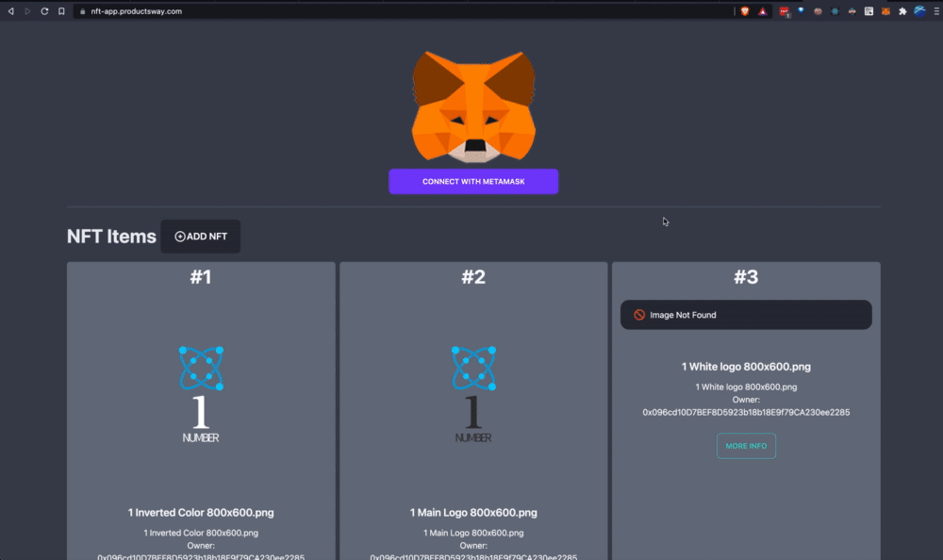Viewport: 943px width, 560px height.
Task: Open the Brave Rewards triangle icon
Action: (x=763, y=11)
